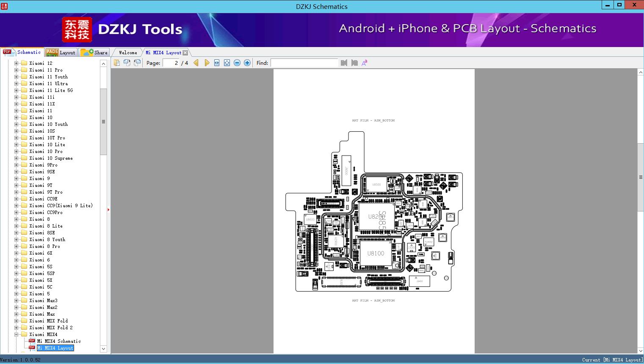644x364 pixels.
Task: Expand the Xiaomi MIX Fold 2 folder
Action: point(17,328)
